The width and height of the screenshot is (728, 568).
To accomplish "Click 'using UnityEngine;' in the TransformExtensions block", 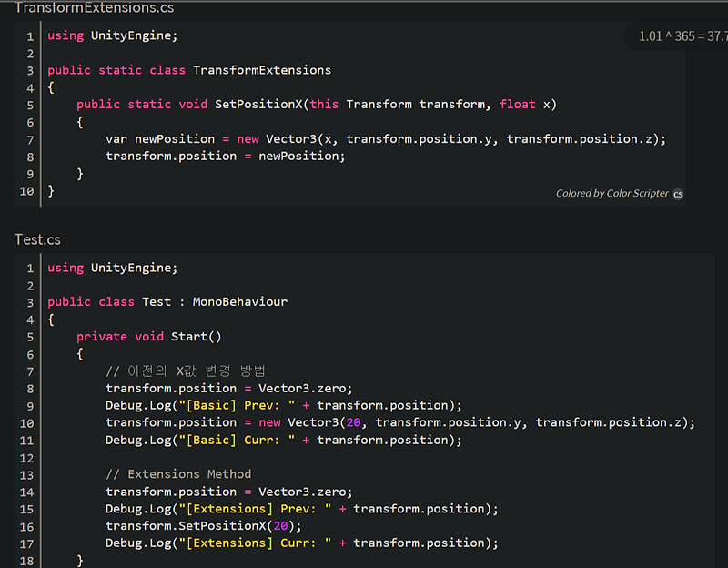I will (x=112, y=35).
